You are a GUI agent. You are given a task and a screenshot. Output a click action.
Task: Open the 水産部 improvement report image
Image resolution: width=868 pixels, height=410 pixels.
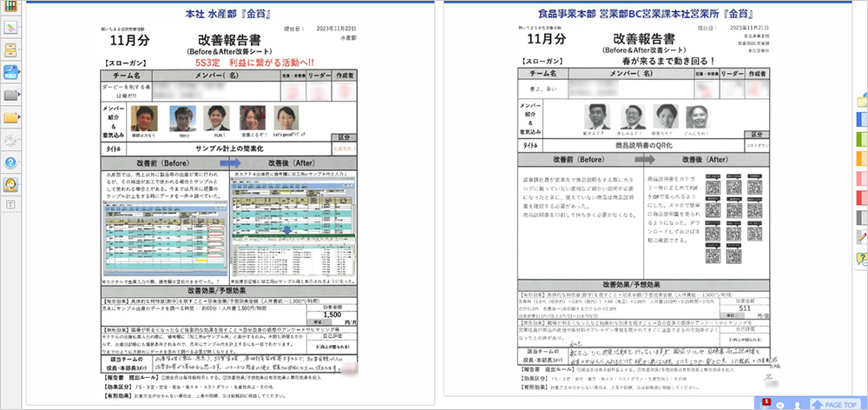coord(229,212)
